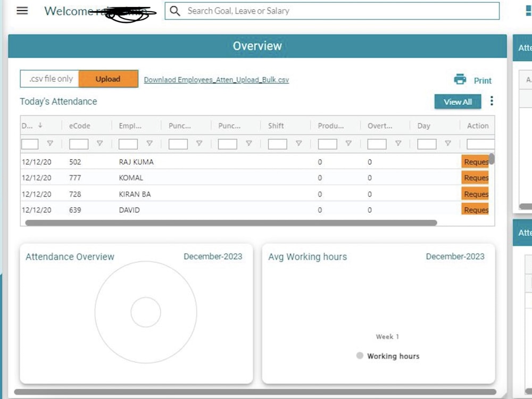Select the DAVID employee cell
The height and width of the screenshot is (399, 532).
129,210
